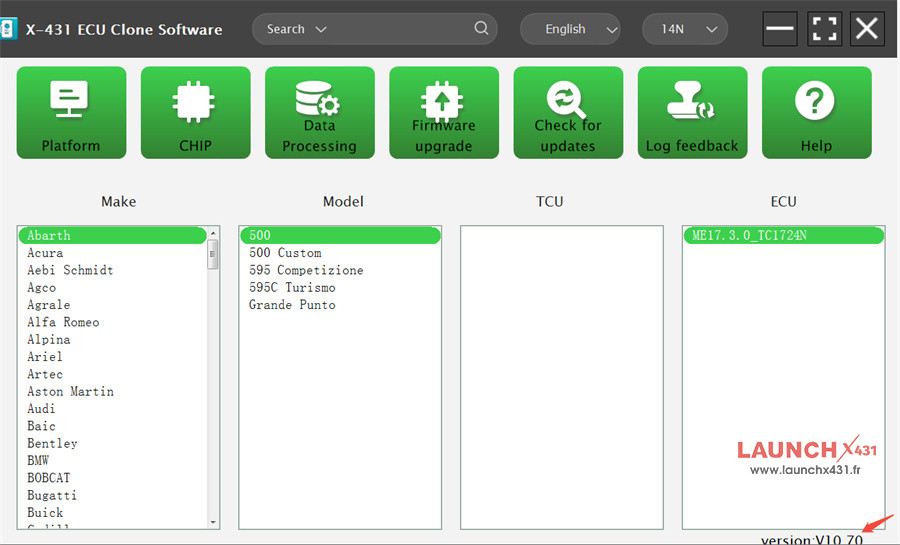Click the magnifier search icon
The image size is (900, 545).
pos(481,28)
